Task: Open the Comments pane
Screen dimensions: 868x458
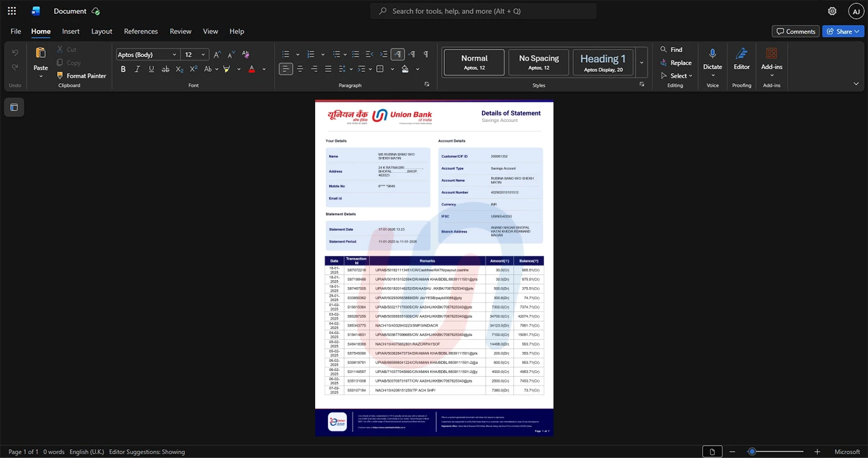Action: [796, 31]
